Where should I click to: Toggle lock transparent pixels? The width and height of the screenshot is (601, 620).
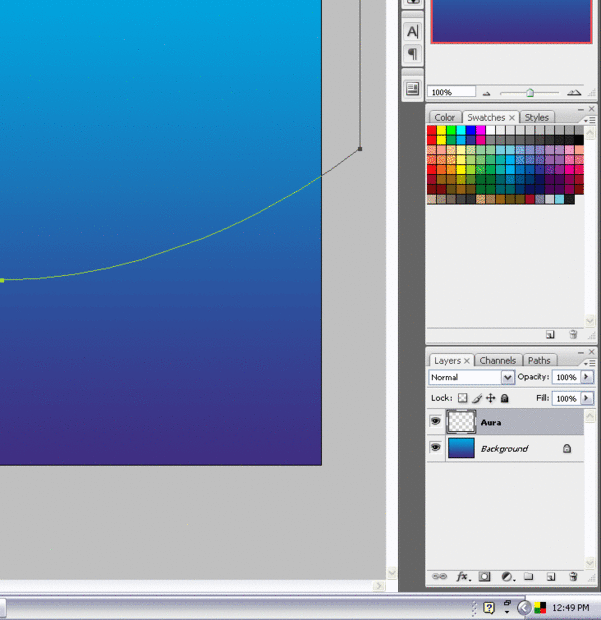pos(463,398)
